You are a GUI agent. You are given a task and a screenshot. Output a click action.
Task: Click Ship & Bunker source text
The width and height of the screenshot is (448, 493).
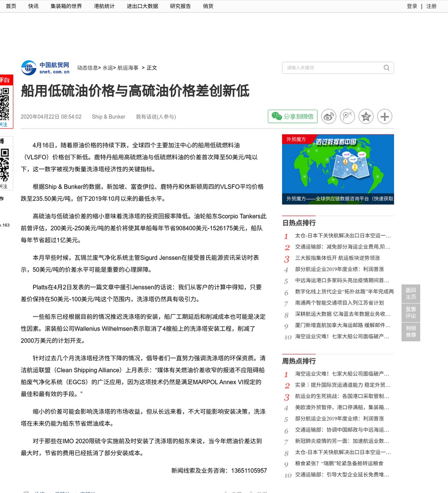108,116
